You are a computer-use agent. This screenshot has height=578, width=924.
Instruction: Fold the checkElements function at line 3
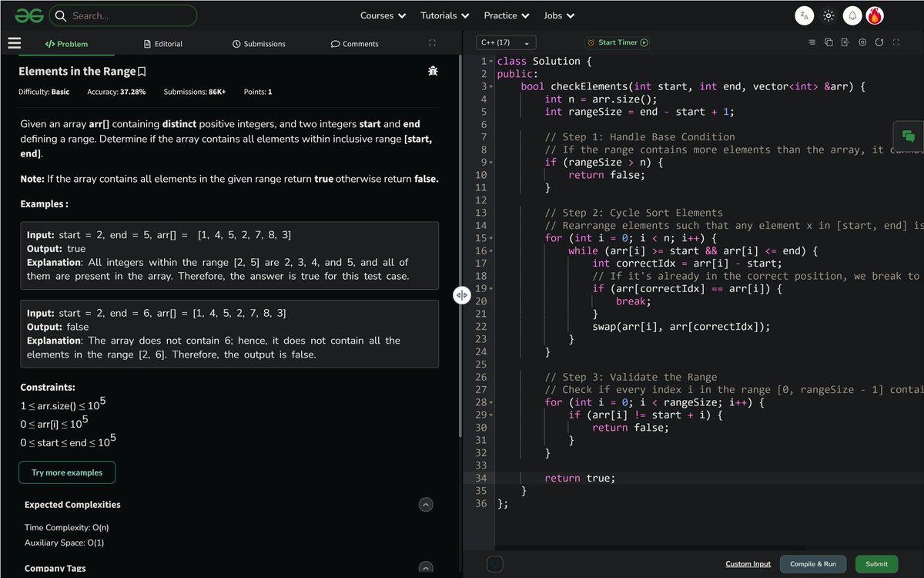pos(491,86)
